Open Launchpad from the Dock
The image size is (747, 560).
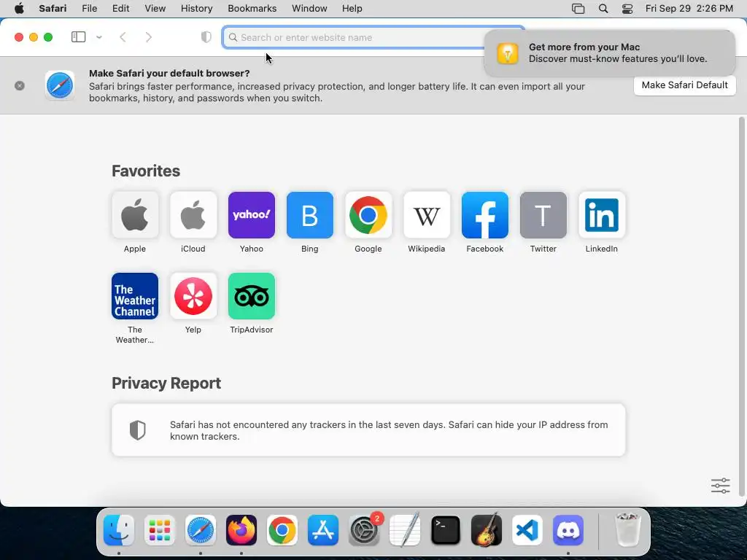[160, 530]
